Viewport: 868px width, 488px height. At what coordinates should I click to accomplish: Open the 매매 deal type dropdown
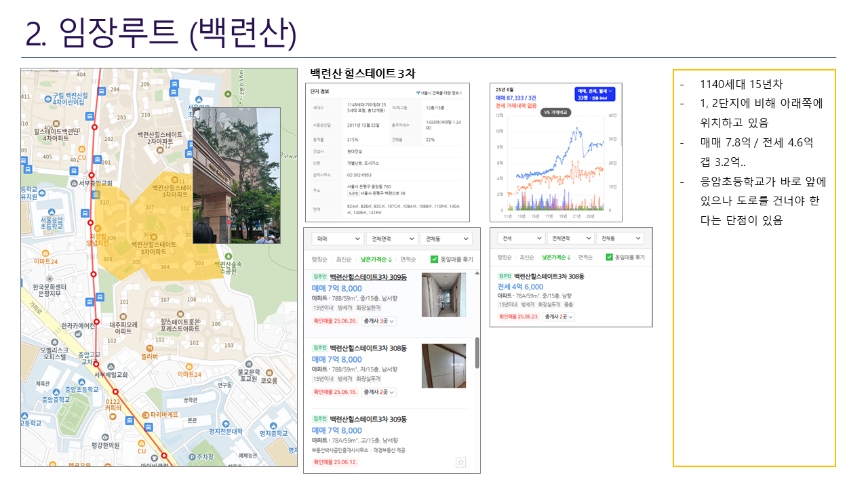tap(338, 239)
